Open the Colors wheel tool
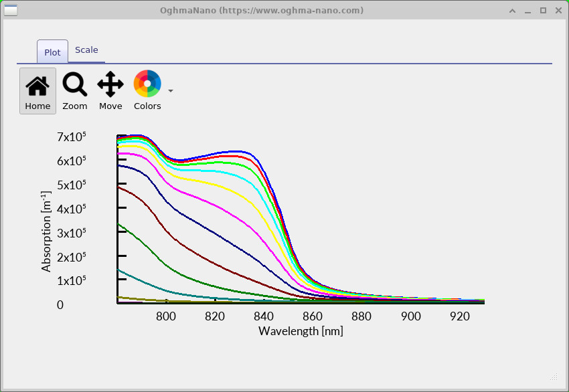The width and height of the screenshot is (569, 392). (x=147, y=91)
